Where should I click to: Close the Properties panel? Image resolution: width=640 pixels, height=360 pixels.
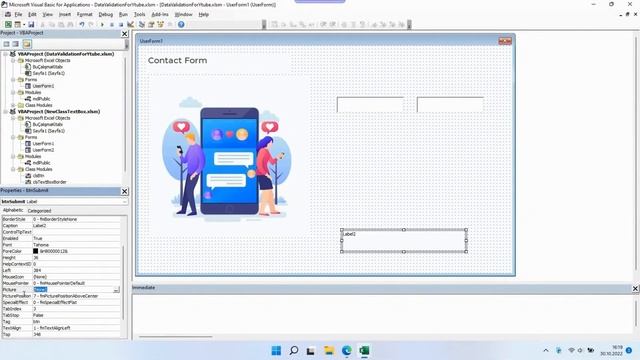[124, 191]
